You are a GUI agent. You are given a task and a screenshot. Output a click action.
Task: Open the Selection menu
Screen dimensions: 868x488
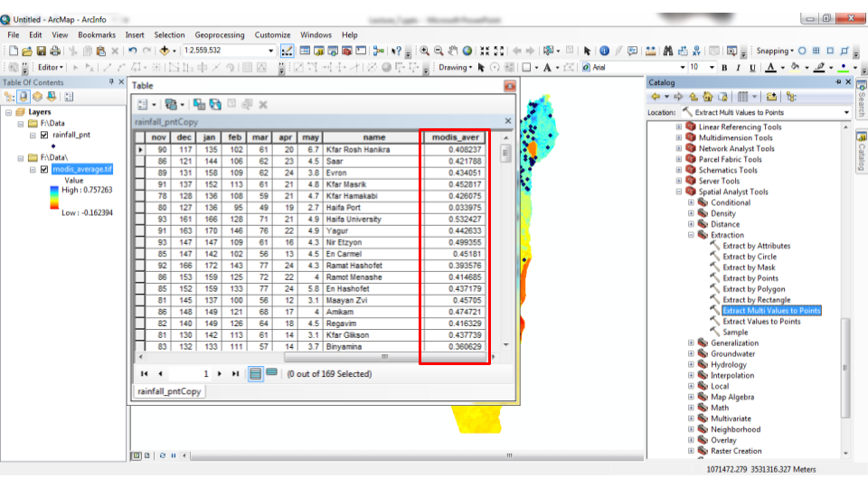tap(169, 35)
